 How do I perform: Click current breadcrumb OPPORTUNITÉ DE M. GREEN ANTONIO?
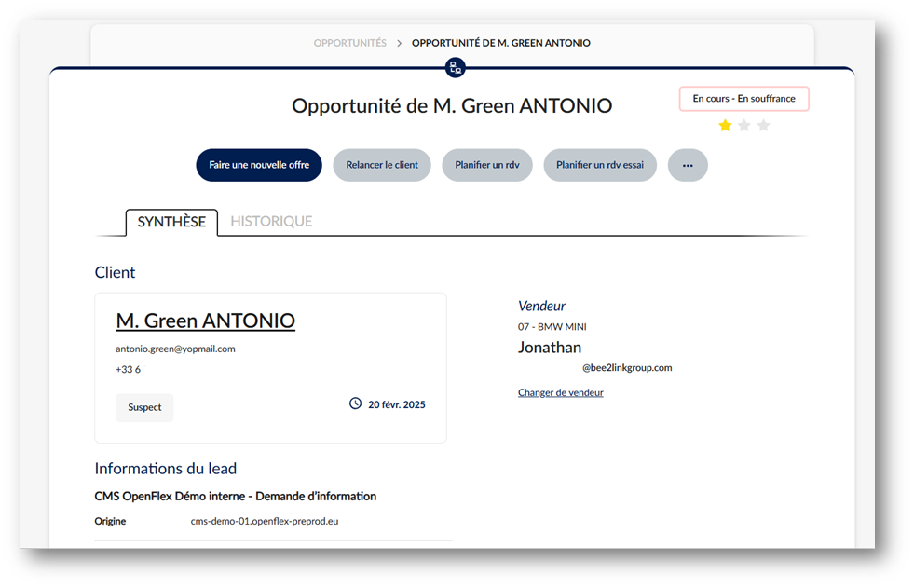500,43
